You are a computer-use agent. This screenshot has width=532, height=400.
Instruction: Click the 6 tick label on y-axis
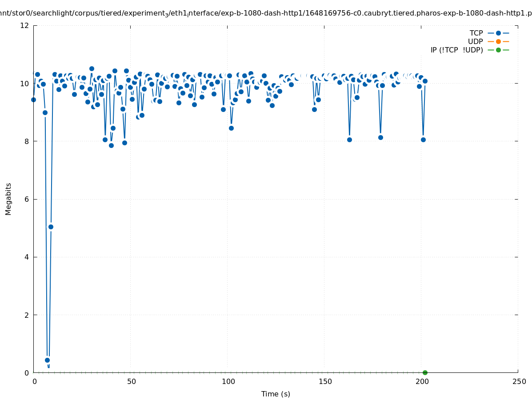27,199
